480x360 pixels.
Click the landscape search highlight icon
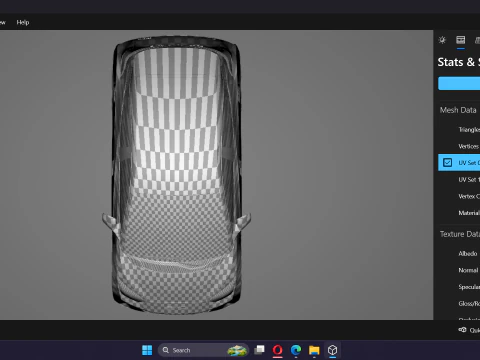[237, 350]
